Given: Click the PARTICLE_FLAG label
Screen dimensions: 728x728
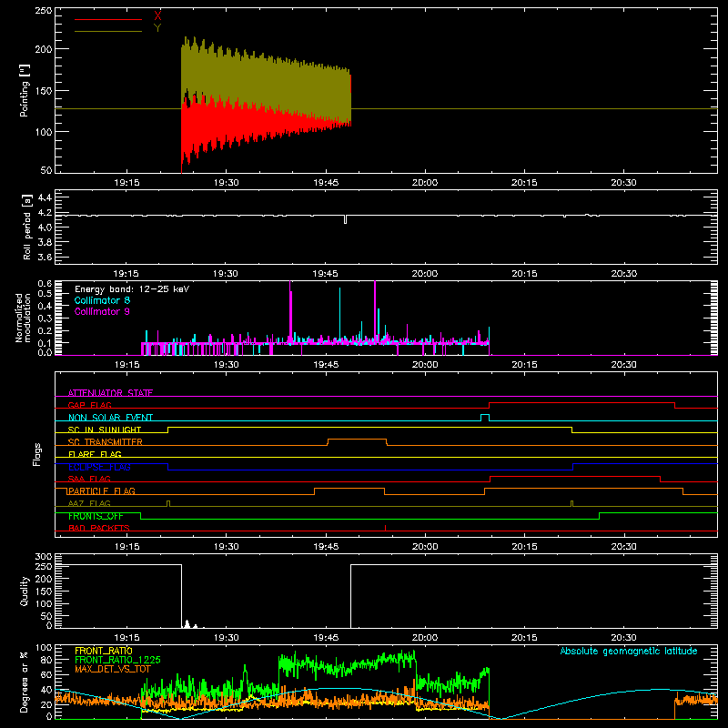Looking at the screenshot, I should click(x=102, y=490).
